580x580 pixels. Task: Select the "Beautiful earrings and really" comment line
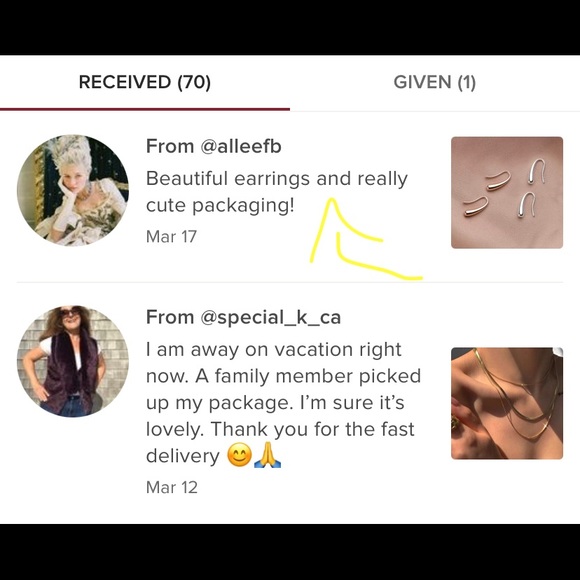[x=277, y=179]
